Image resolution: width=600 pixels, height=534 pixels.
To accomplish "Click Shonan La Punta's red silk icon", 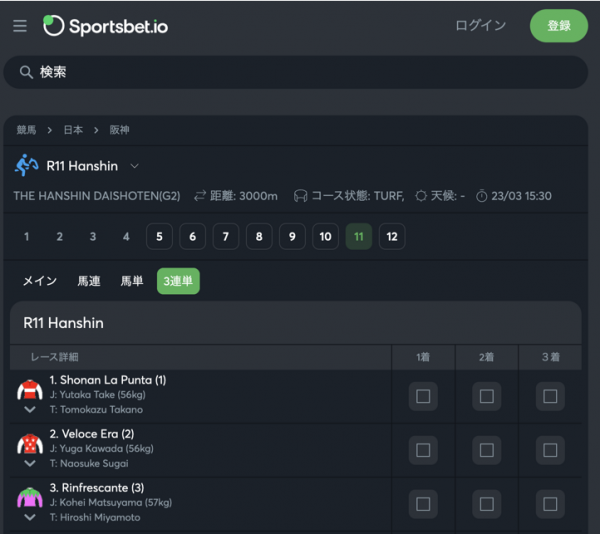I will 30,390.
